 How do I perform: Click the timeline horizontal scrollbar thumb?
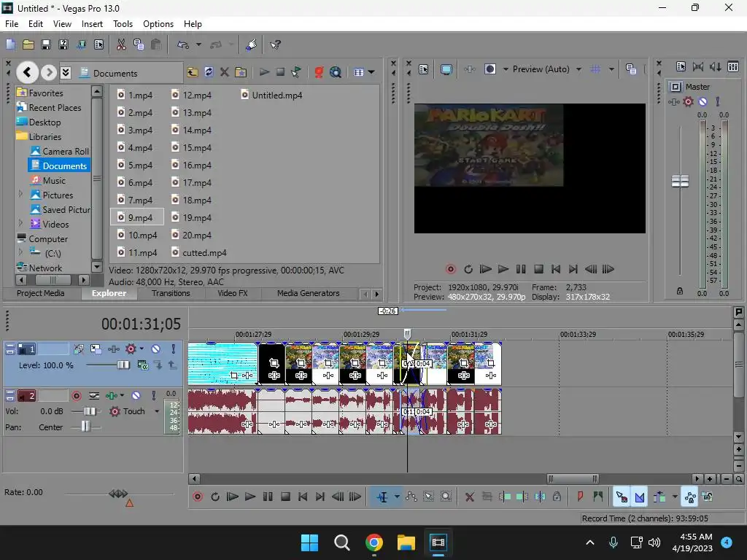(572, 478)
